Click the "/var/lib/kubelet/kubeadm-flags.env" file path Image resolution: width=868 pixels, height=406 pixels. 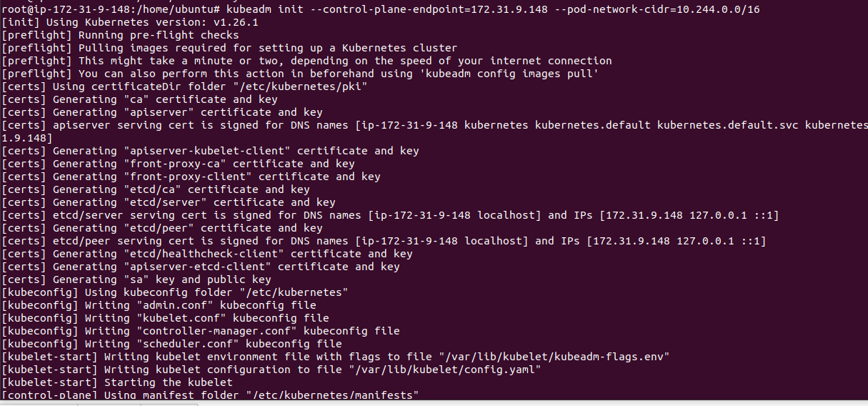coord(555,357)
